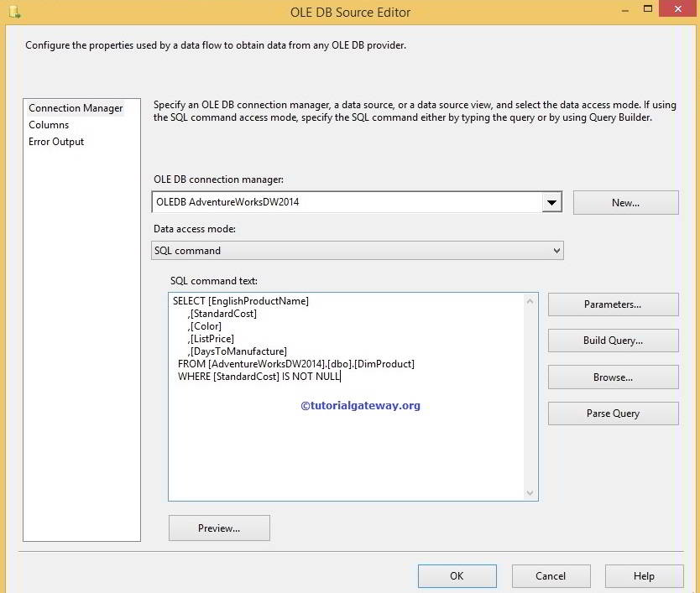The height and width of the screenshot is (593, 700).
Task: Open the Parameters... dialog
Action: click(613, 304)
